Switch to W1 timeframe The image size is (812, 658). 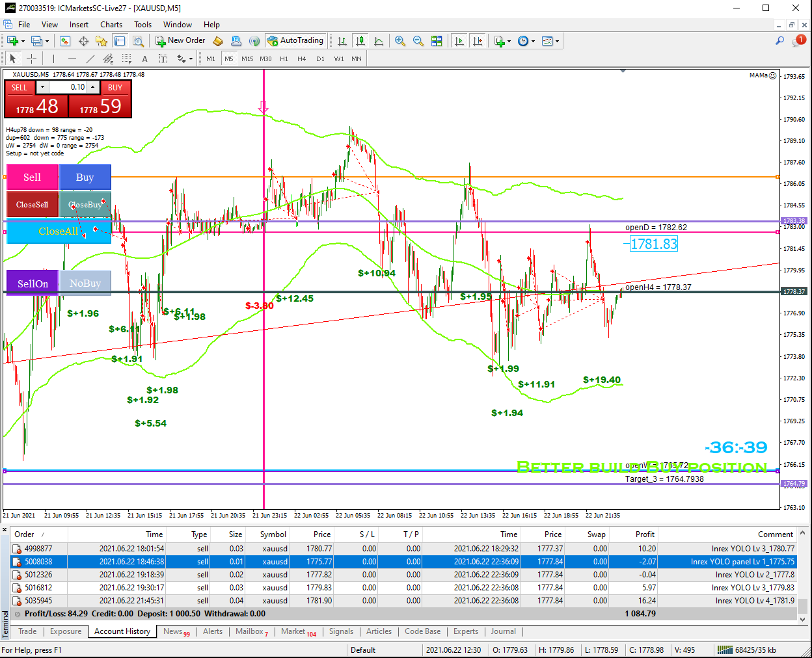[x=339, y=59]
